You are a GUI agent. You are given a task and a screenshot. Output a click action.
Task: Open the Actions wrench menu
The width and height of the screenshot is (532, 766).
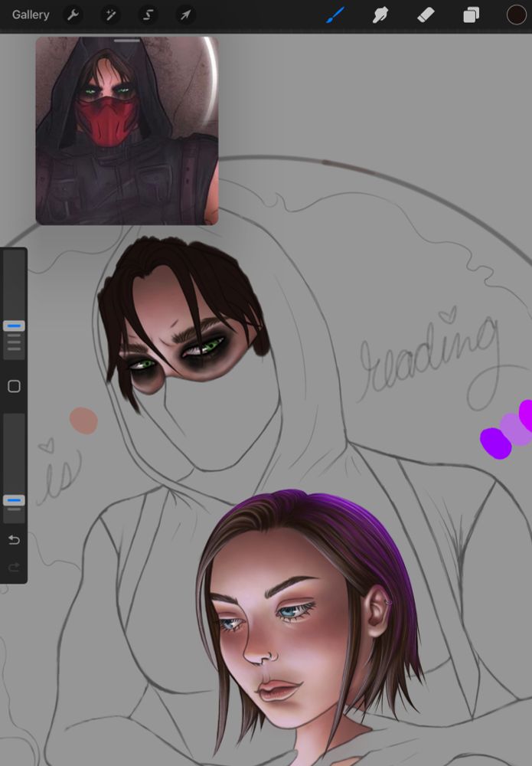point(73,15)
